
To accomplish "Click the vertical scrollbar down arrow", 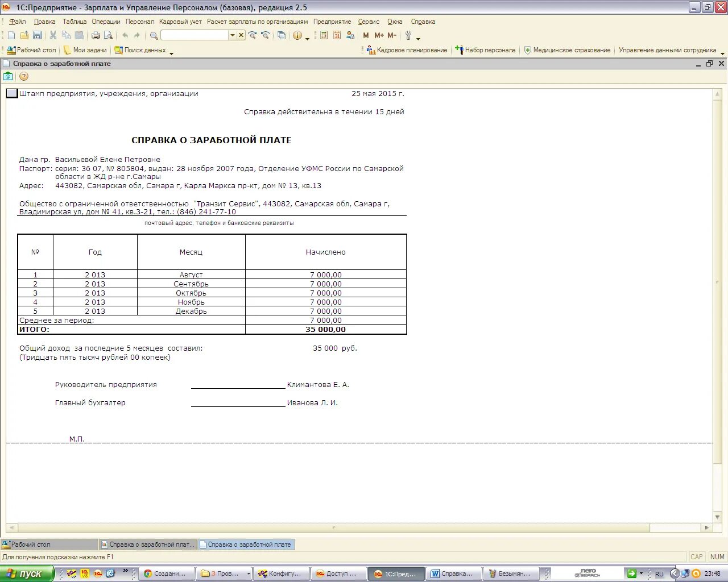I will pos(718,517).
